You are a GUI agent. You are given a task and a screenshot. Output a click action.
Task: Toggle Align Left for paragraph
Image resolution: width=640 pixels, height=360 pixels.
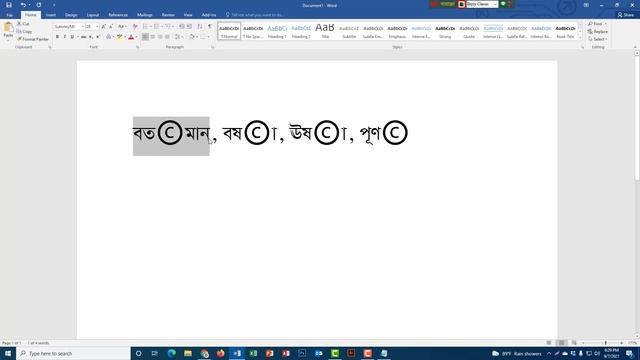[x=145, y=37]
